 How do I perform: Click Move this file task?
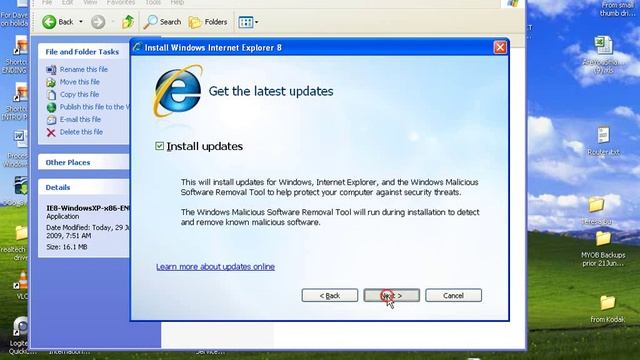click(80, 82)
